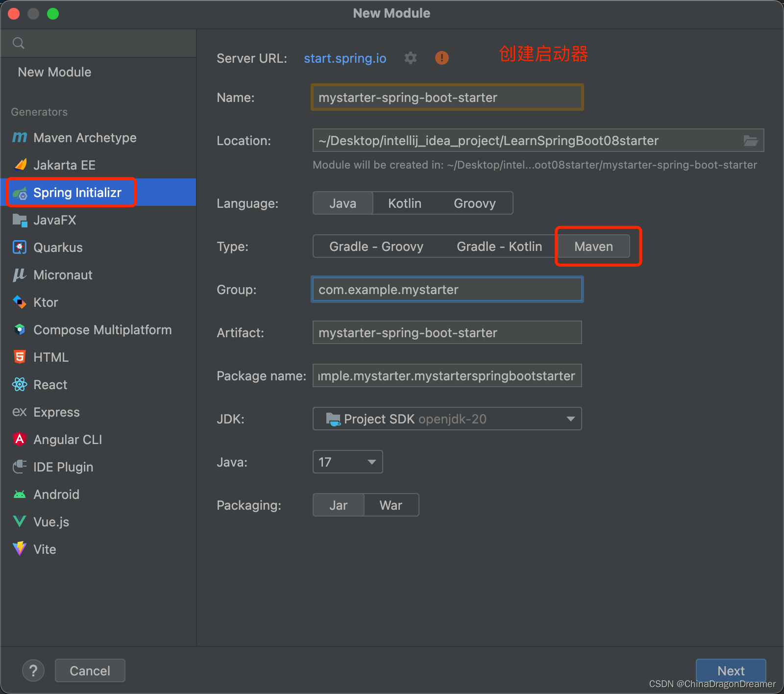Select the Angular CLI generator label
This screenshot has width=784, height=694.
click(68, 440)
